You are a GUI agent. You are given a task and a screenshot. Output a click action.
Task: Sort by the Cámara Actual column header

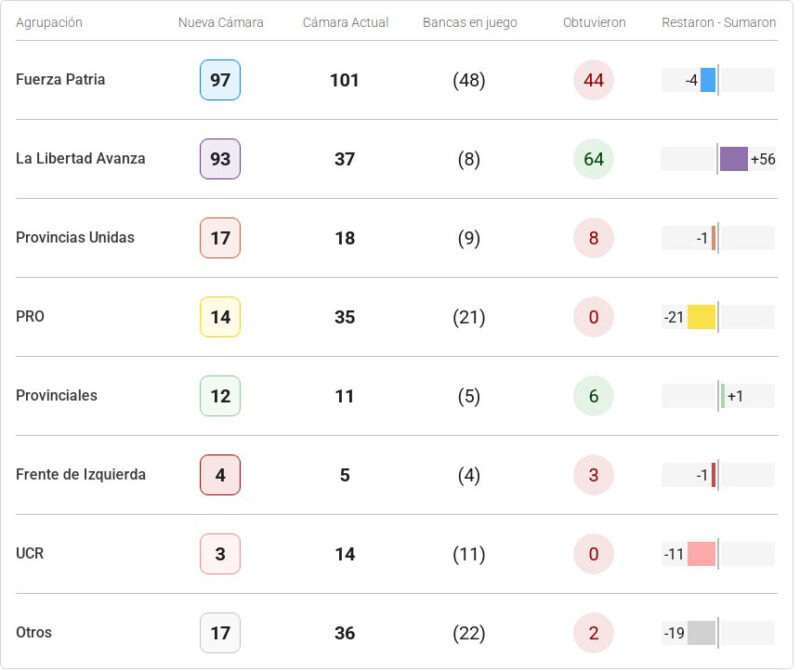[346, 22]
